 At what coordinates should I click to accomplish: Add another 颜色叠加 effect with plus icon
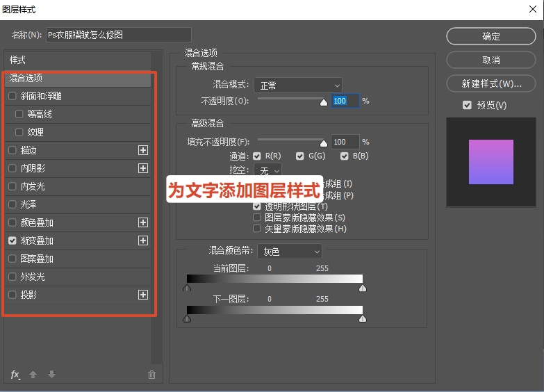tap(143, 222)
